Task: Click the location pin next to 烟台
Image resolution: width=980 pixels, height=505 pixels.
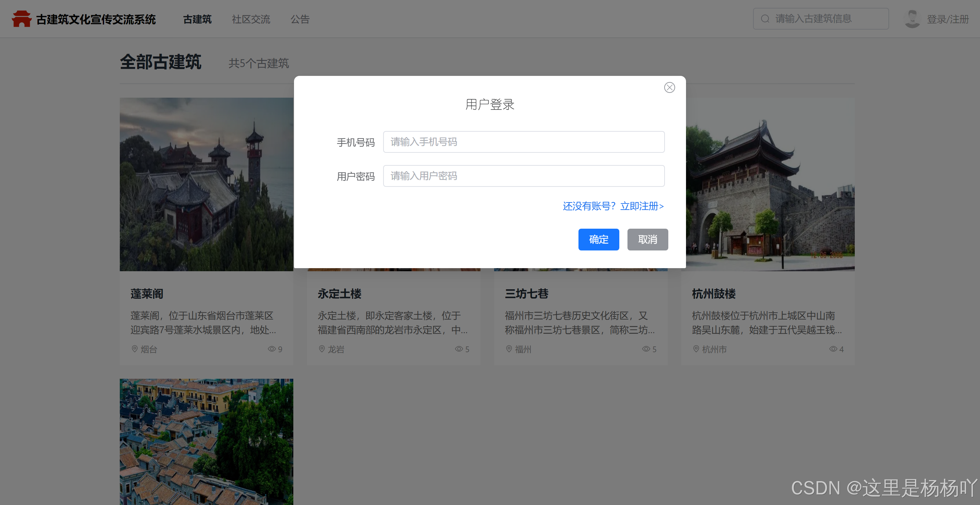Action: click(134, 348)
